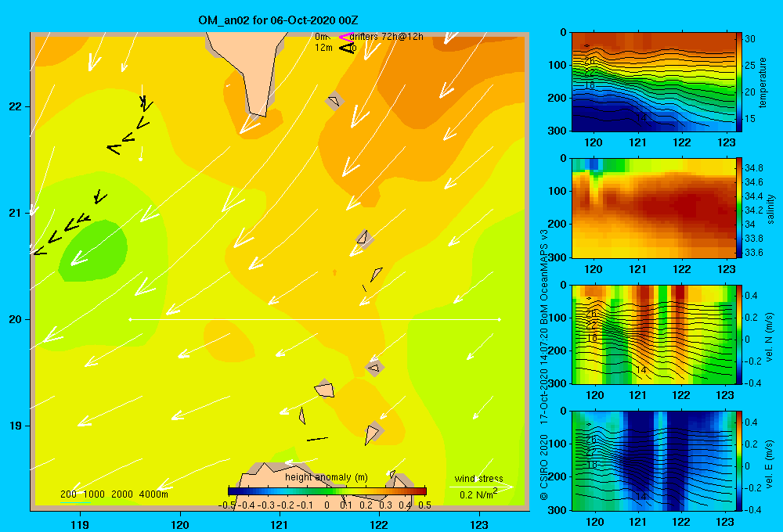
Task: Click the -0.4 tick on vel. E scale
Action: tap(752, 509)
